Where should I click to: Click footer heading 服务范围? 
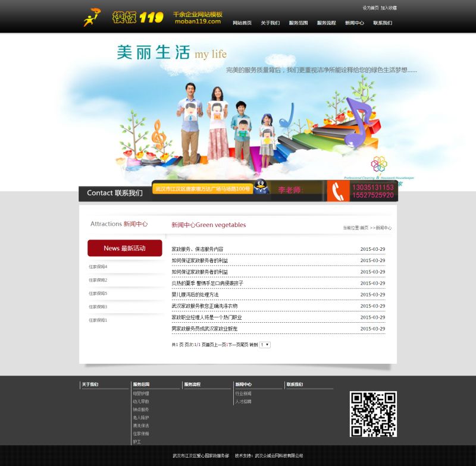coord(141,385)
